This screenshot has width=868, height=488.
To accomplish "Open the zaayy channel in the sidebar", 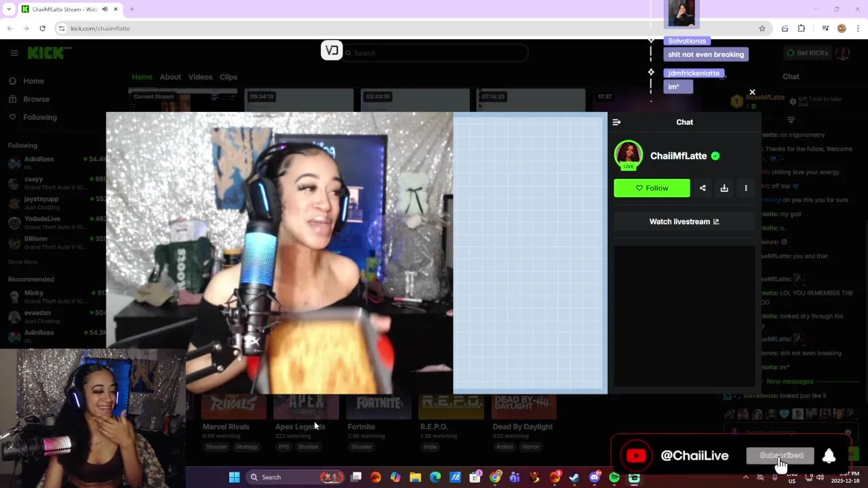I will [x=56, y=183].
